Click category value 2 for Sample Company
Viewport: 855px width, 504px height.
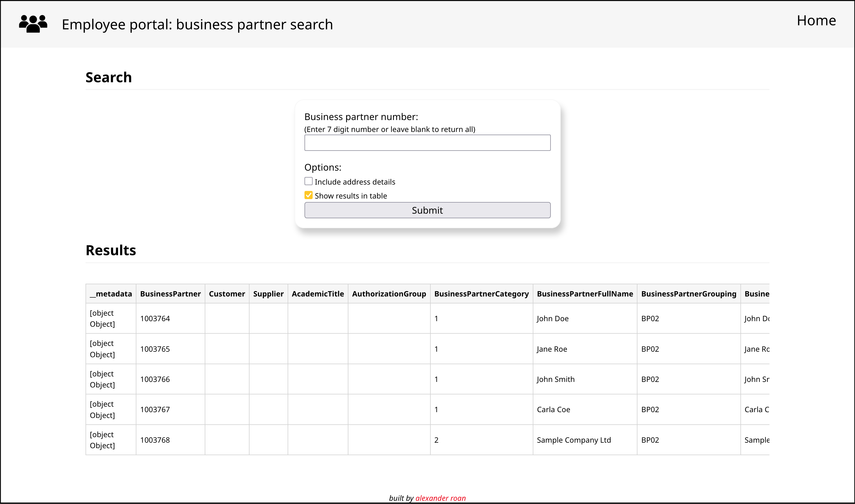point(436,440)
